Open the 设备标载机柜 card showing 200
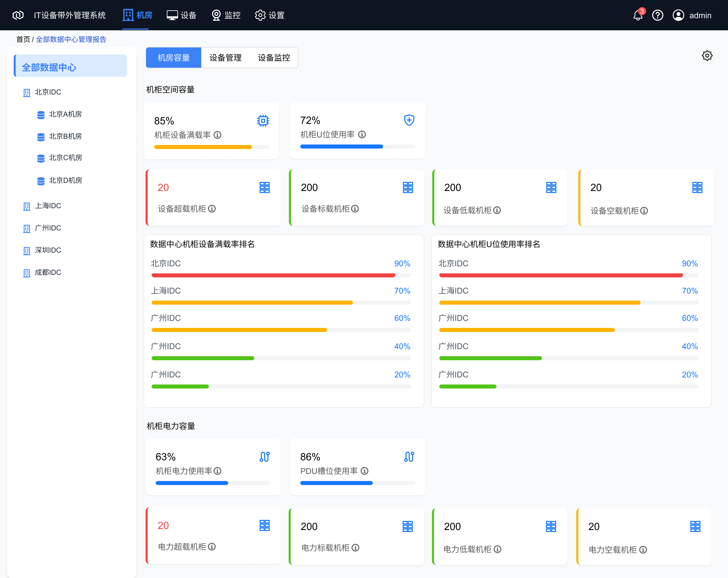728x578 pixels. pos(357,197)
